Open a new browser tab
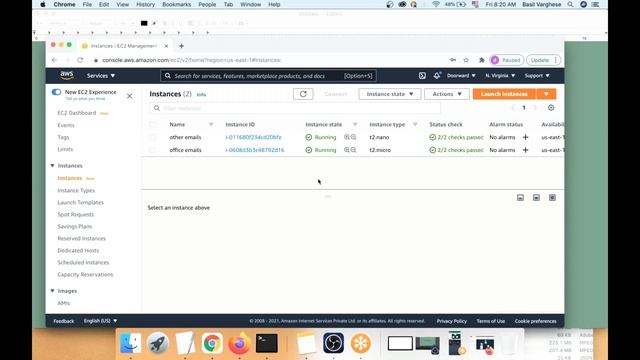The width and height of the screenshot is (640, 360). tap(182, 46)
